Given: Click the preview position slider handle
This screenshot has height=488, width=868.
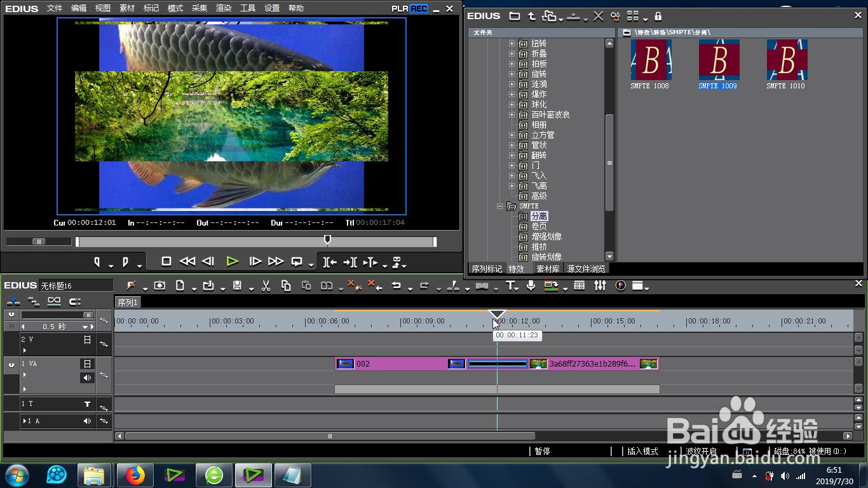Looking at the screenshot, I should 327,240.
